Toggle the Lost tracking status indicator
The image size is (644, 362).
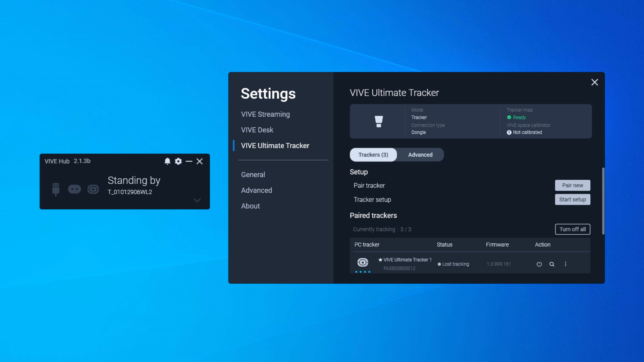439,264
